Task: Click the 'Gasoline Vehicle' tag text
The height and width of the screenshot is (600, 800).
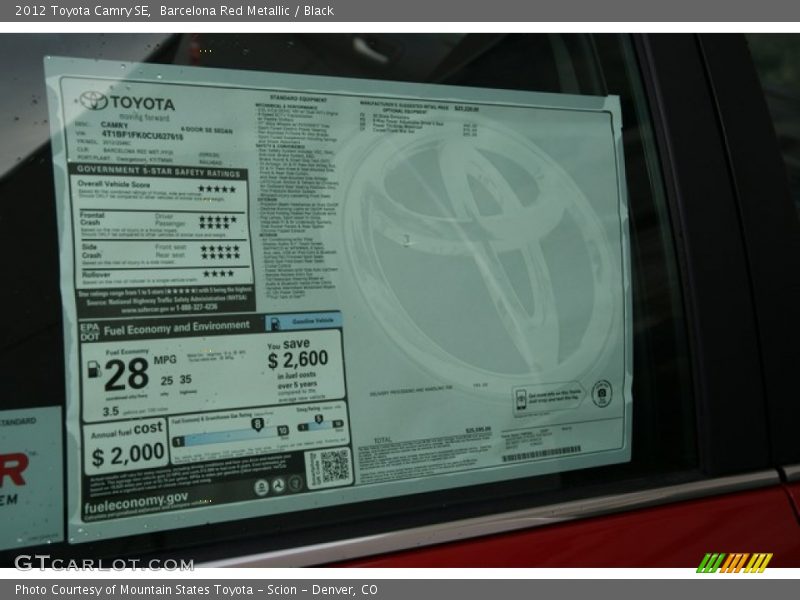Action: tap(313, 321)
